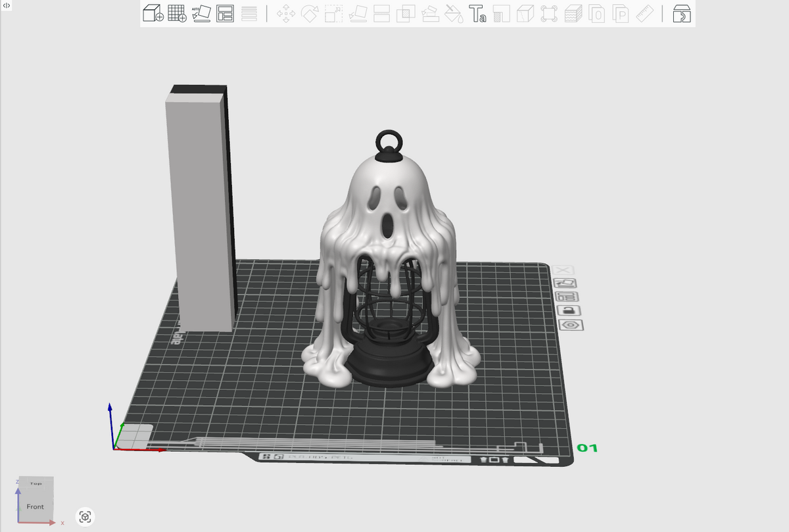Click the Auto orient icon
This screenshot has height=532, width=789.
click(201, 13)
